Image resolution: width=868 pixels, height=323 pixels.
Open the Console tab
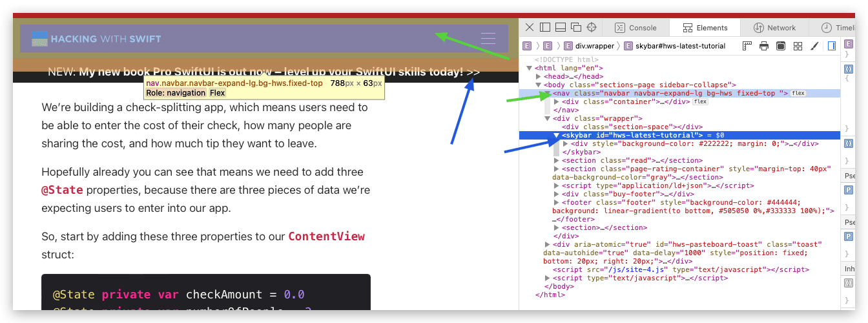tap(635, 28)
